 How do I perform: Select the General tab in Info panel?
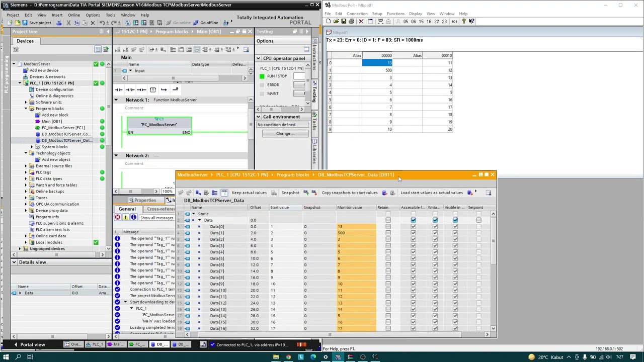(x=127, y=209)
